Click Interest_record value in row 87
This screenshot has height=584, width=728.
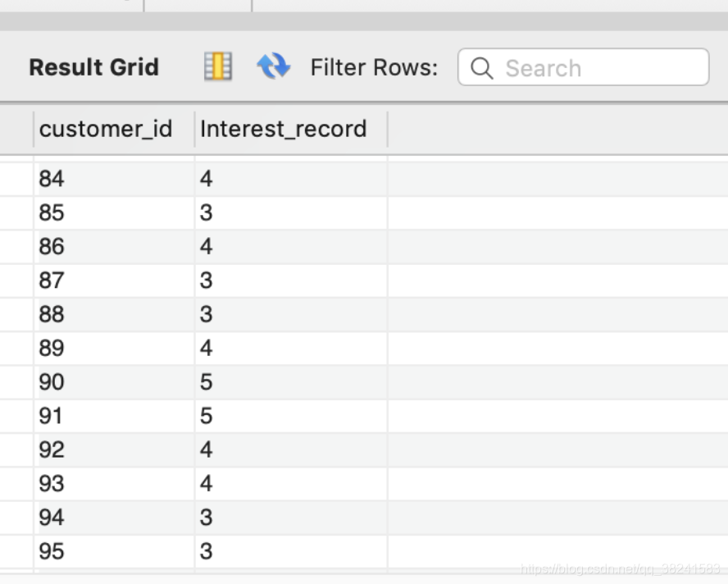tap(291, 281)
